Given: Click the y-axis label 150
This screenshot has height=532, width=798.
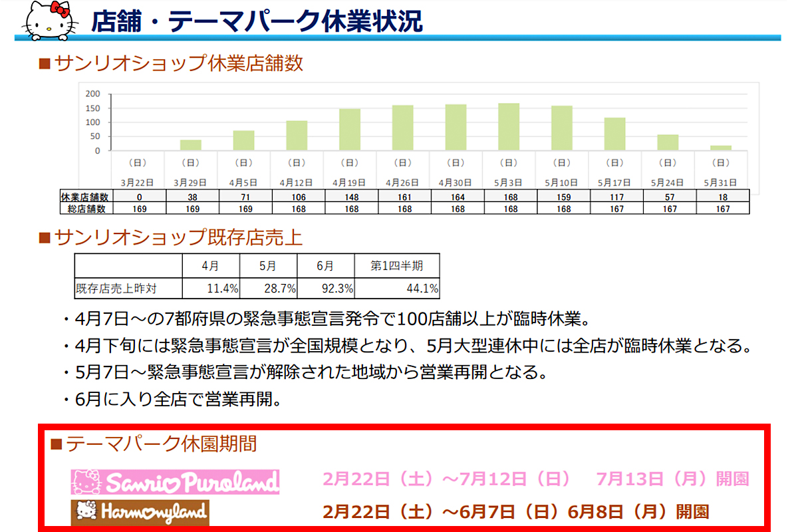Looking at the screenshot, I should [x=93, y=108].
